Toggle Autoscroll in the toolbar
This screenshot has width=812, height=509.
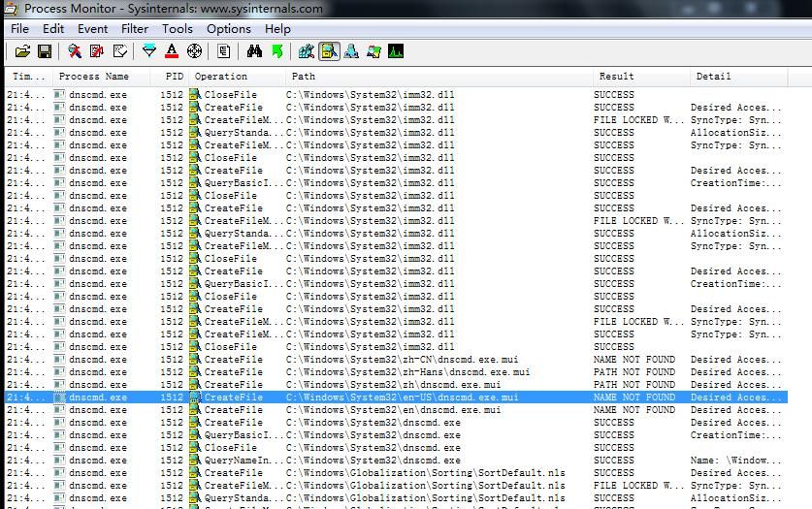pyautogui.click(x=97, y=51)
